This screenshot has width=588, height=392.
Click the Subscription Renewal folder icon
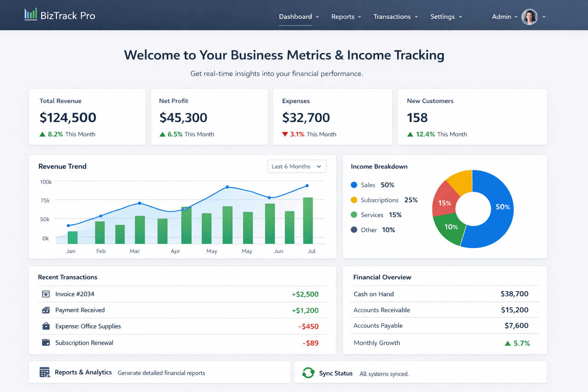point(46,343)
